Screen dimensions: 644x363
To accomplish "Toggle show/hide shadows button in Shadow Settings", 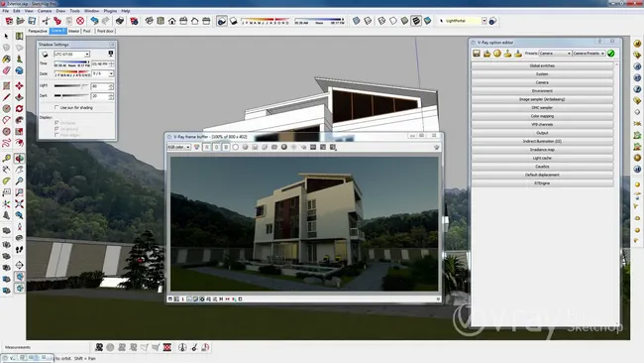I will (45, 55).
